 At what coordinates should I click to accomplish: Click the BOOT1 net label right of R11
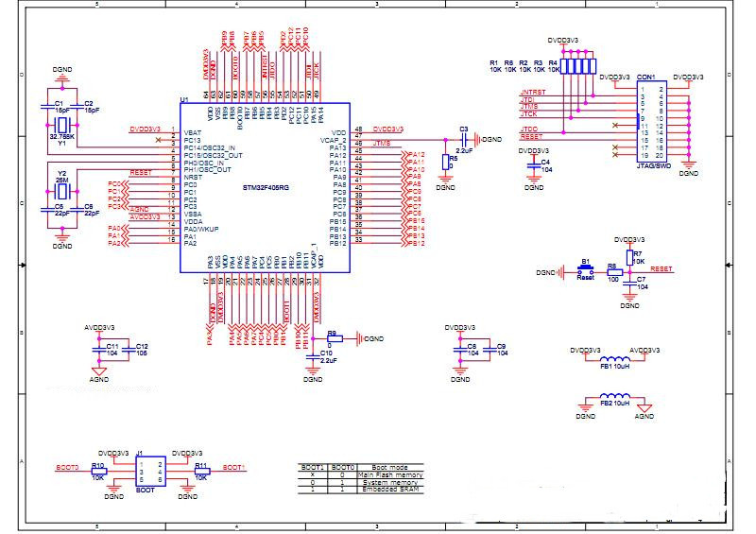point(233,468)
